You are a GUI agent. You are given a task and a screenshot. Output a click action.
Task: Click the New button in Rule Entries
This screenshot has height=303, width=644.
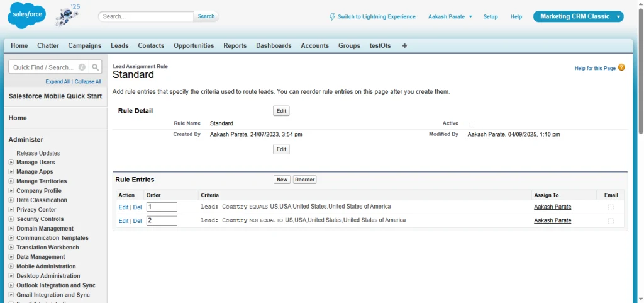[282, 180]
